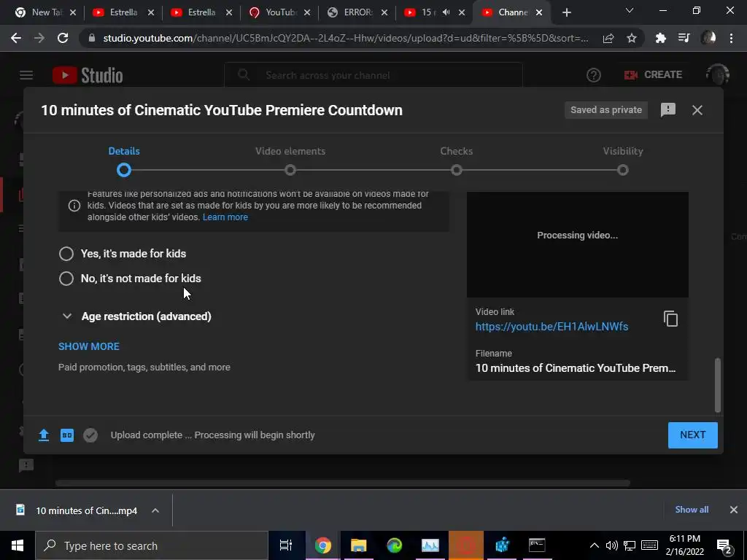Click the upload status arrow icon
This screenshot has height=560, width=747.
point(44,435)
